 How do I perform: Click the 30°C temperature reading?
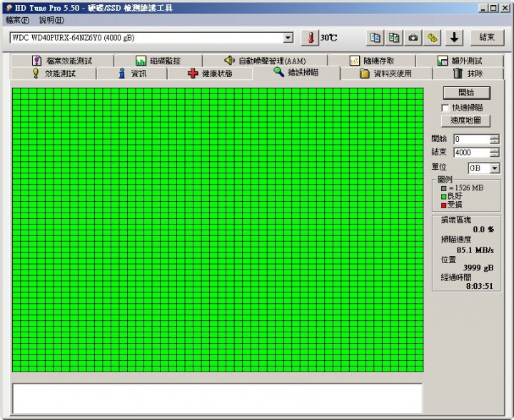(x=329, y=38)
